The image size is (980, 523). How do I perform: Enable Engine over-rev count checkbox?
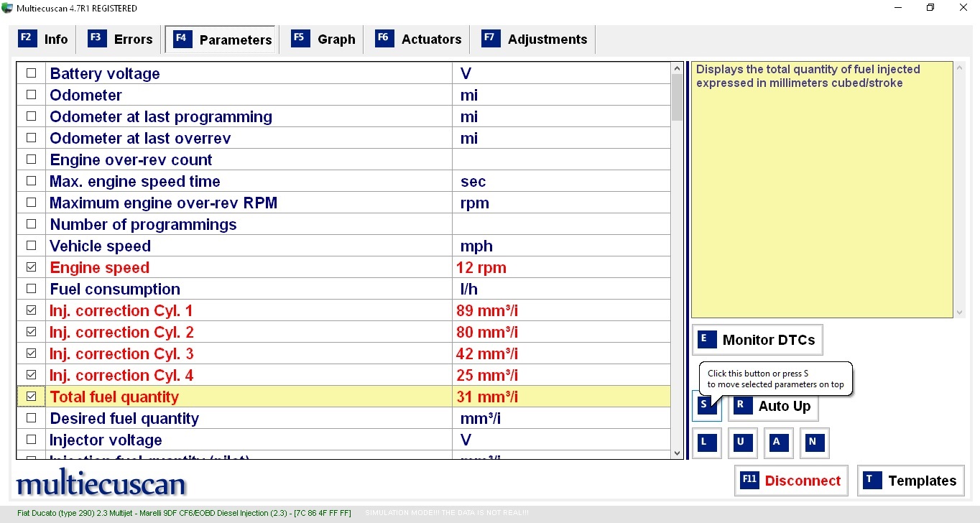click(31, 159)
